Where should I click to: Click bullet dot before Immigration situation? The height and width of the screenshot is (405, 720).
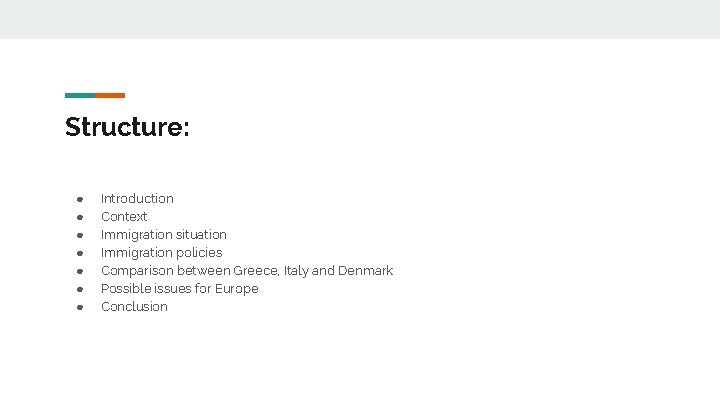tap(80, 235)
